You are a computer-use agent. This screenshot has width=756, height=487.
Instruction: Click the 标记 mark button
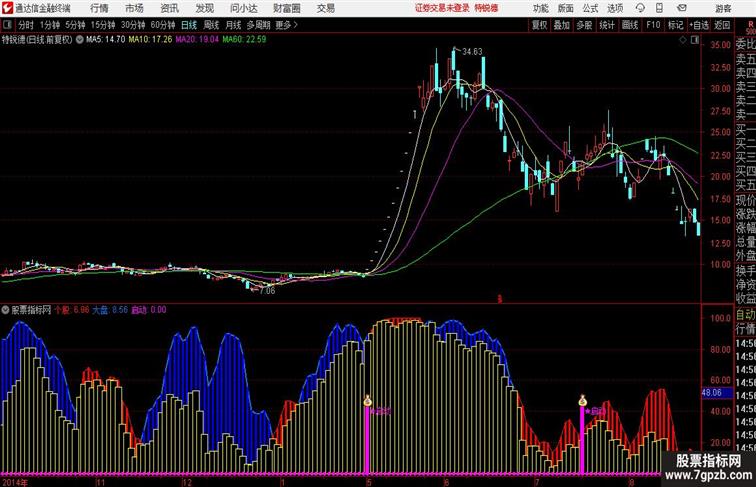[675, 25]
